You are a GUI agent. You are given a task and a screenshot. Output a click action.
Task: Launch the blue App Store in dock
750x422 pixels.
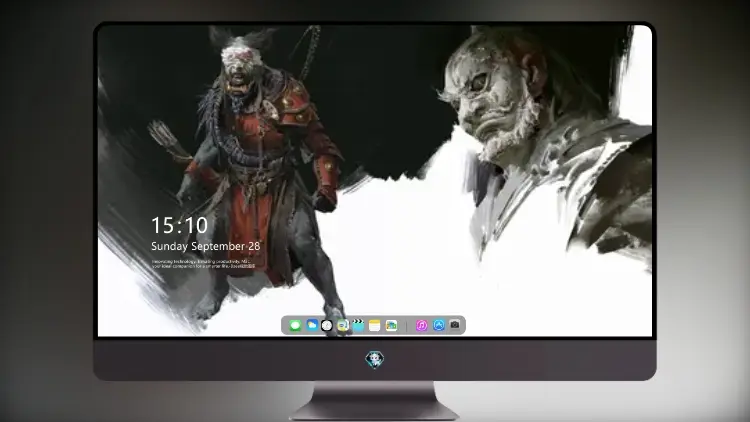(x=439, y=325)
